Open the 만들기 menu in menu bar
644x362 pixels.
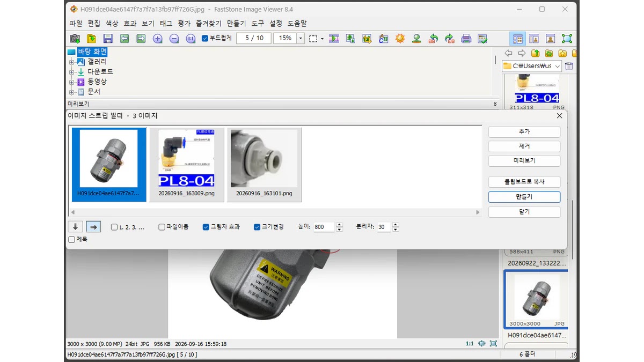click(x=236, y=24)
